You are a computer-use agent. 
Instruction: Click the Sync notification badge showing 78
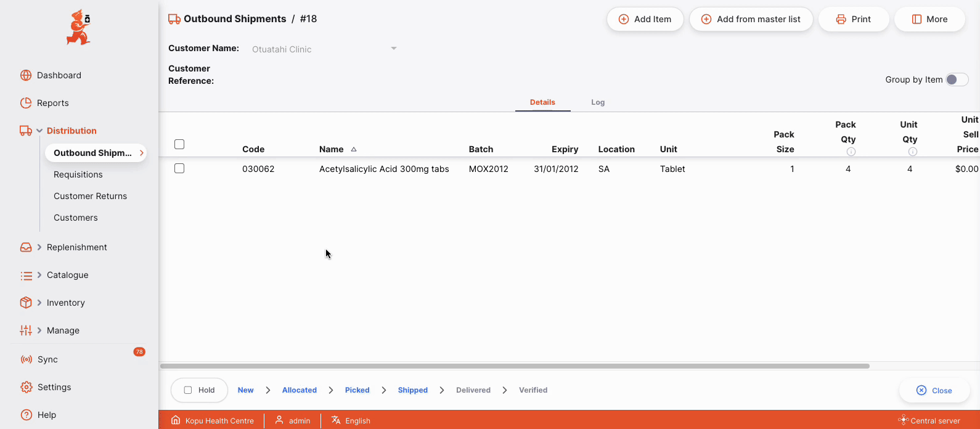pyautogui.click(x=139, y=352)
